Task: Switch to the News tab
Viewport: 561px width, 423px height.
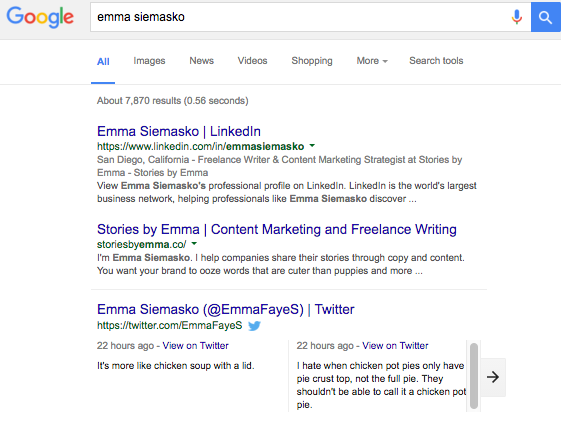Action: (201, 61)
